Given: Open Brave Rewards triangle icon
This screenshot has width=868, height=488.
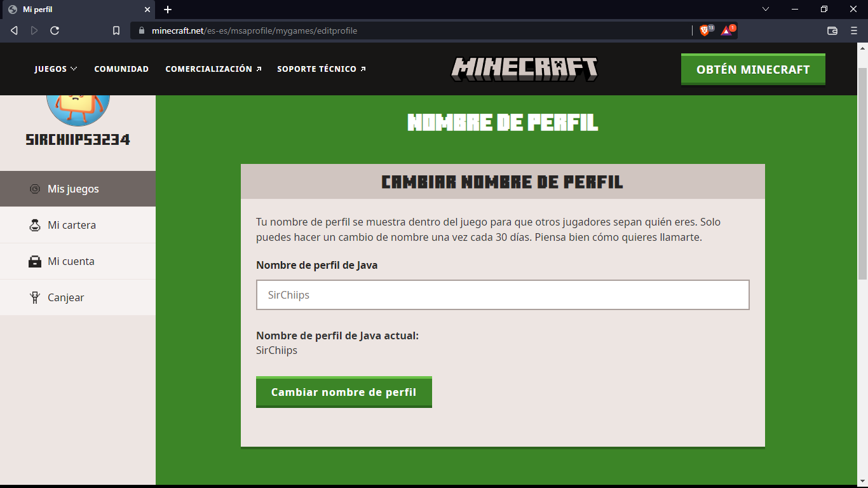Looking at the screenshot, I should [x=726, y=30].
